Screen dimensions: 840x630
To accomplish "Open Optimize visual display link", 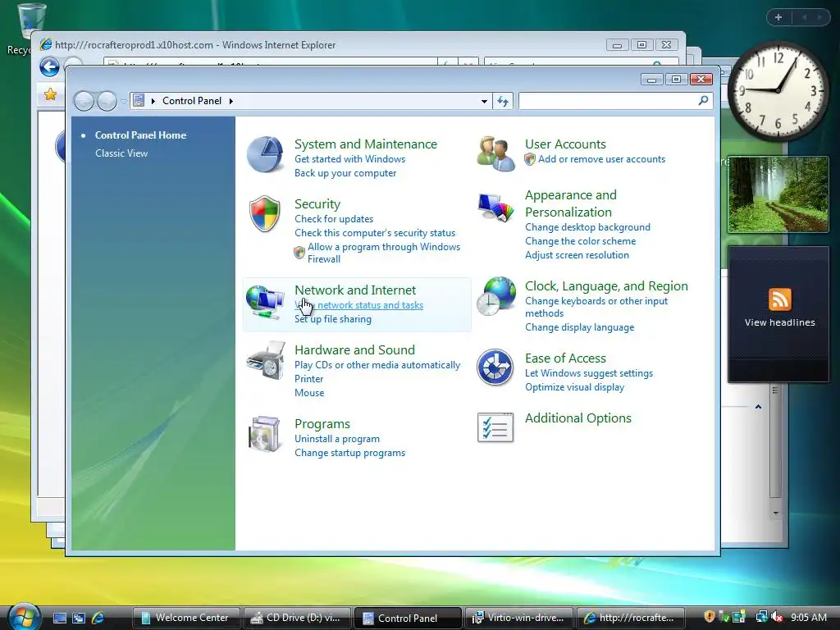I will pos(575,387).
